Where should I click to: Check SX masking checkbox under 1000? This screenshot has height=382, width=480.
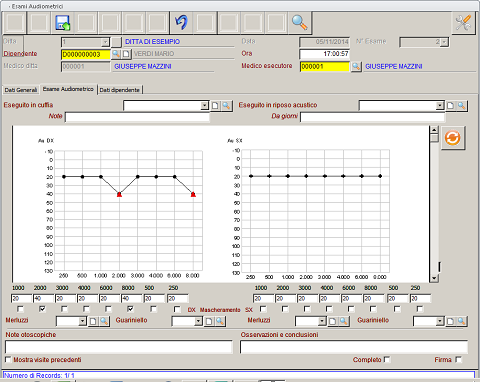click(x=263, y=309)
